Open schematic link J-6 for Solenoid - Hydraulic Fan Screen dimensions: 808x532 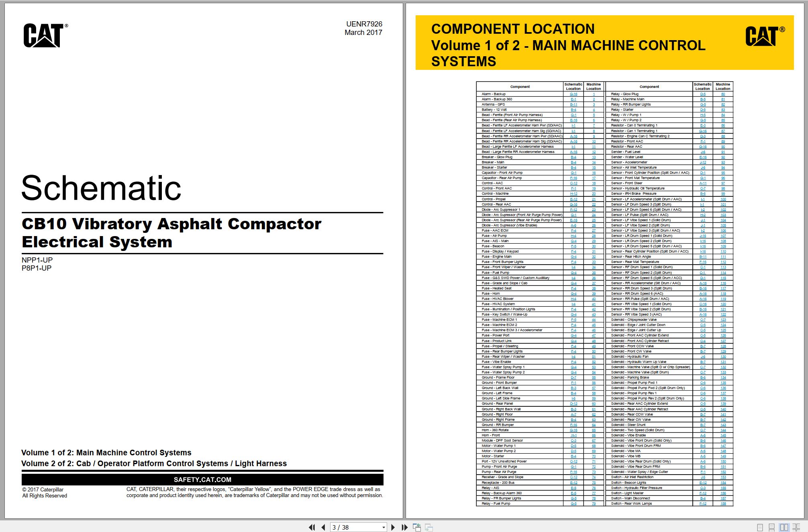pyautogui.click(x=703, y=357)
